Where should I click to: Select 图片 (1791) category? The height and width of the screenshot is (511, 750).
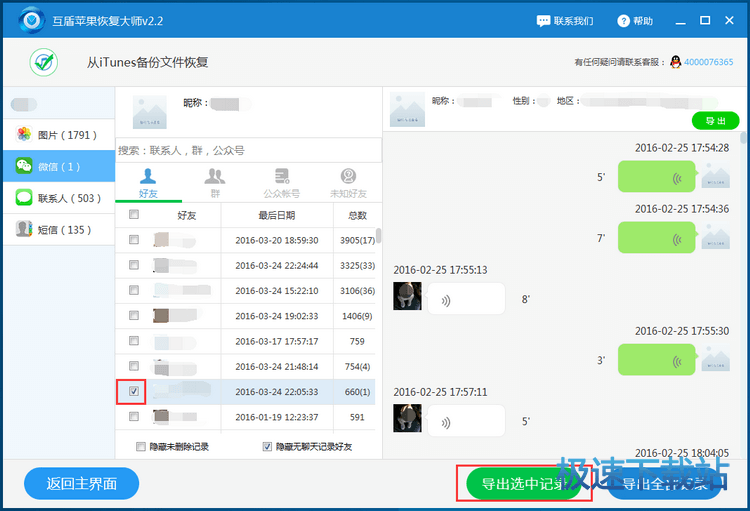pyautogui.click(x=59, y=135)
